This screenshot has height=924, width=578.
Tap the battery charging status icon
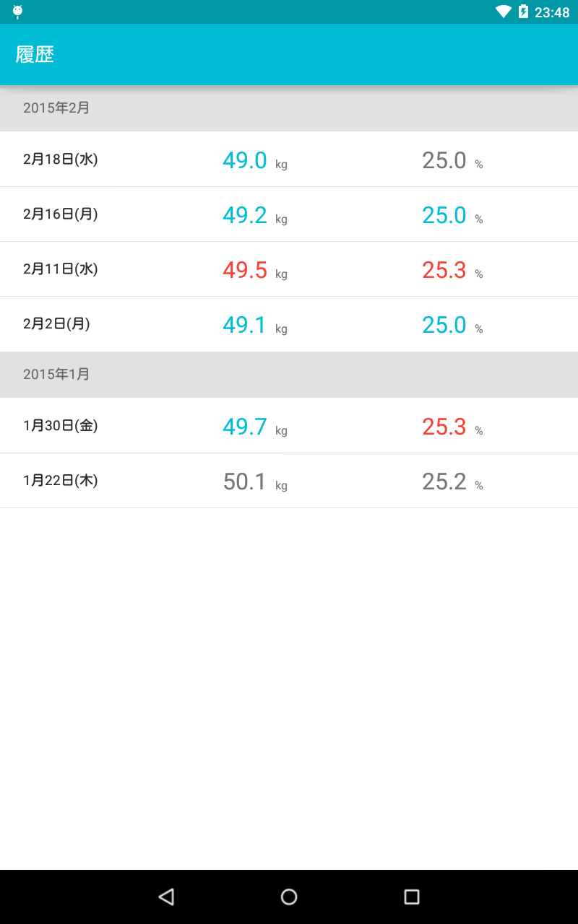pos(523,12)
